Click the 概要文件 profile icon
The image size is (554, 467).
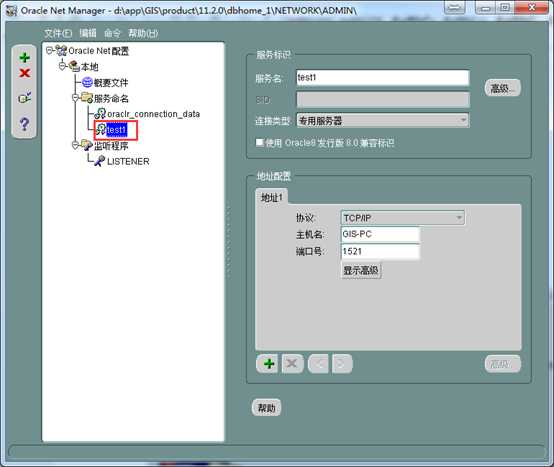[x=87, y=82]
